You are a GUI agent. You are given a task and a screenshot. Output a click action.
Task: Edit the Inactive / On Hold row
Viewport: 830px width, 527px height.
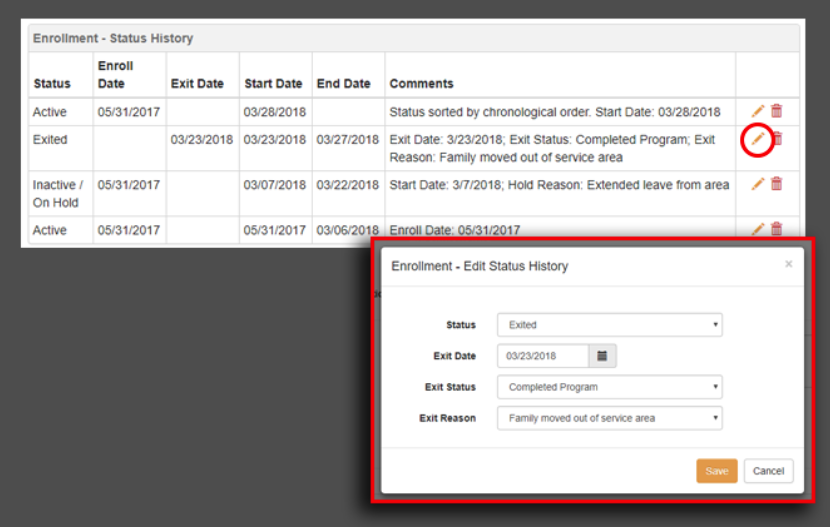click(757, 184)
